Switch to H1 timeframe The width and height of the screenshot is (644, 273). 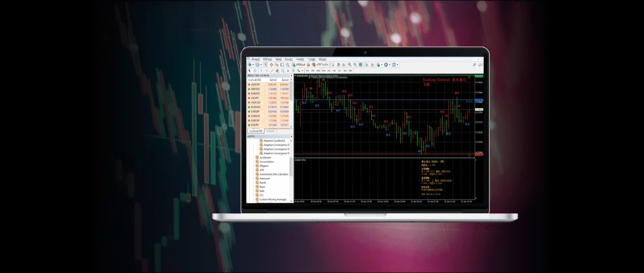coord(329,71)
